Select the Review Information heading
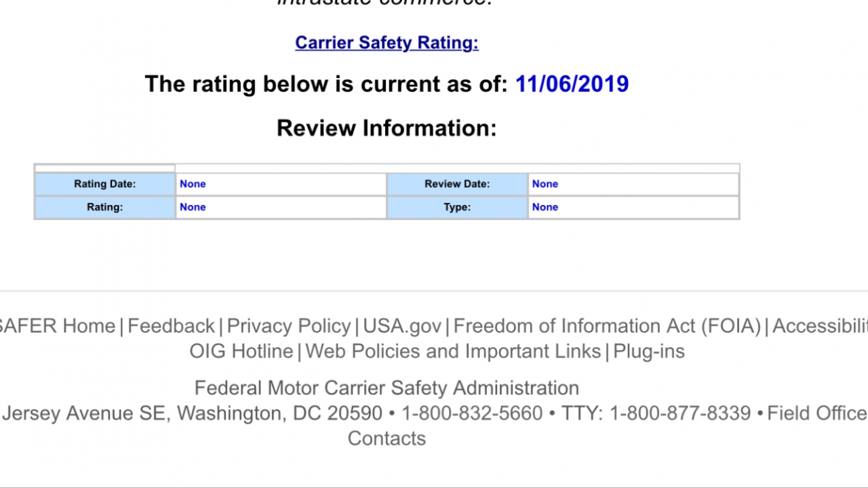This screenshot has width=868, height=488. (x=387, y=128)
